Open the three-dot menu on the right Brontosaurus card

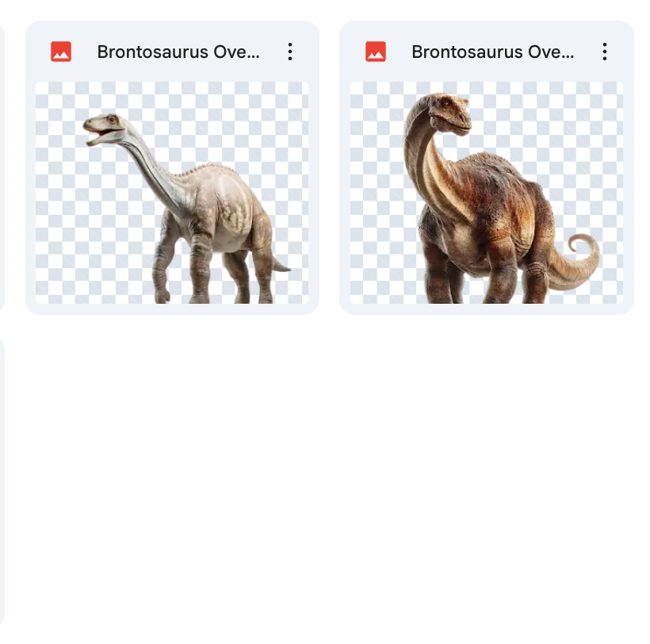click(x=605, y=52)
